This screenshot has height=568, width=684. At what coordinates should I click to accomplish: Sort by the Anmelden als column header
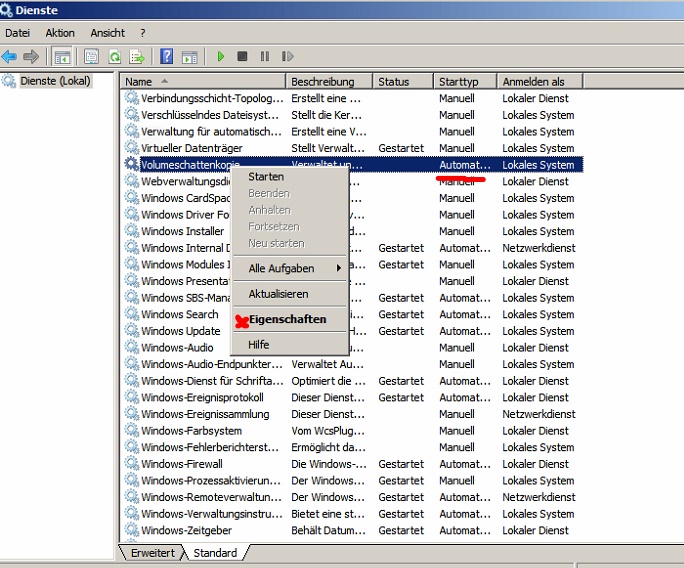click(540, 82)
